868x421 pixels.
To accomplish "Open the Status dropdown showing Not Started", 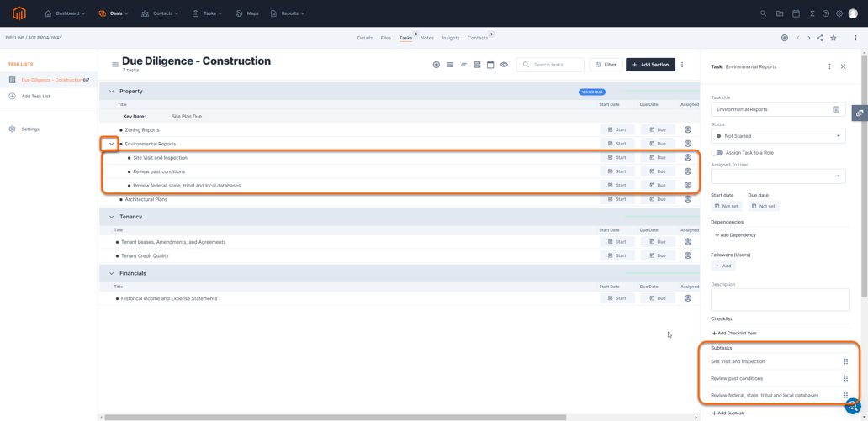I will pyautogui.click(x=778, y=135).
